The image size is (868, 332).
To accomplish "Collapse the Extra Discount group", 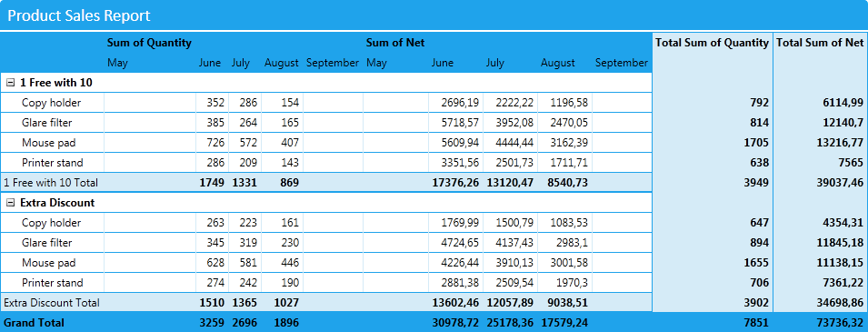I will click(10, 203).
